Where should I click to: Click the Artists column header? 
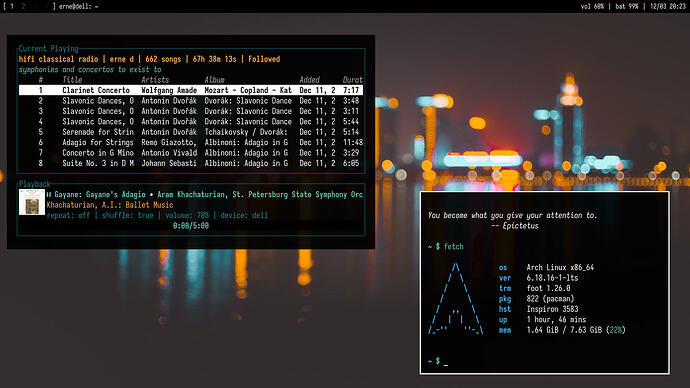[155, 80]
